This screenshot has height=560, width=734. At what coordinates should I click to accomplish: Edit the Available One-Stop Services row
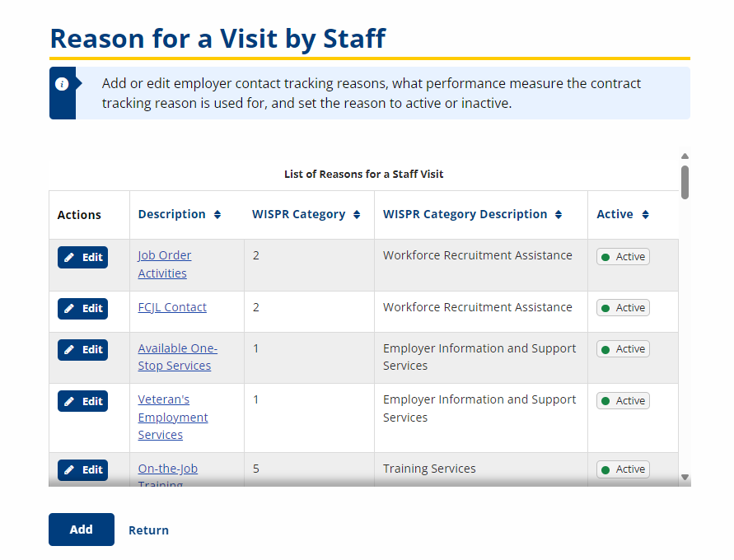tap(82, 349)
